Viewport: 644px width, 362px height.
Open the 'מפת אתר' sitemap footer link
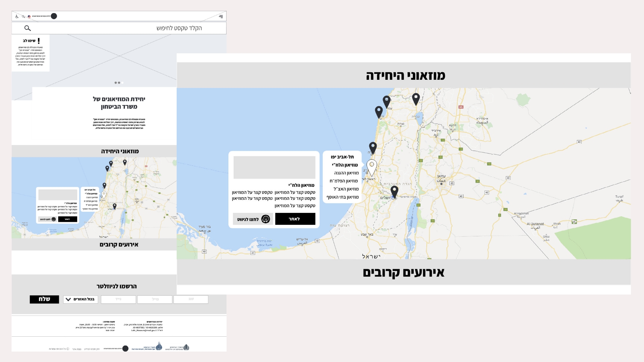[77, 349]
